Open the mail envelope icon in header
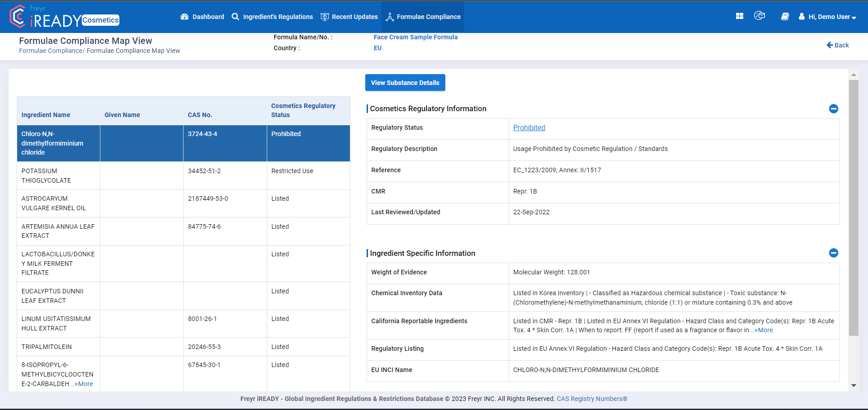Image resolution: width=868 pixels, height=410 pixels. (x=759, y=16)
